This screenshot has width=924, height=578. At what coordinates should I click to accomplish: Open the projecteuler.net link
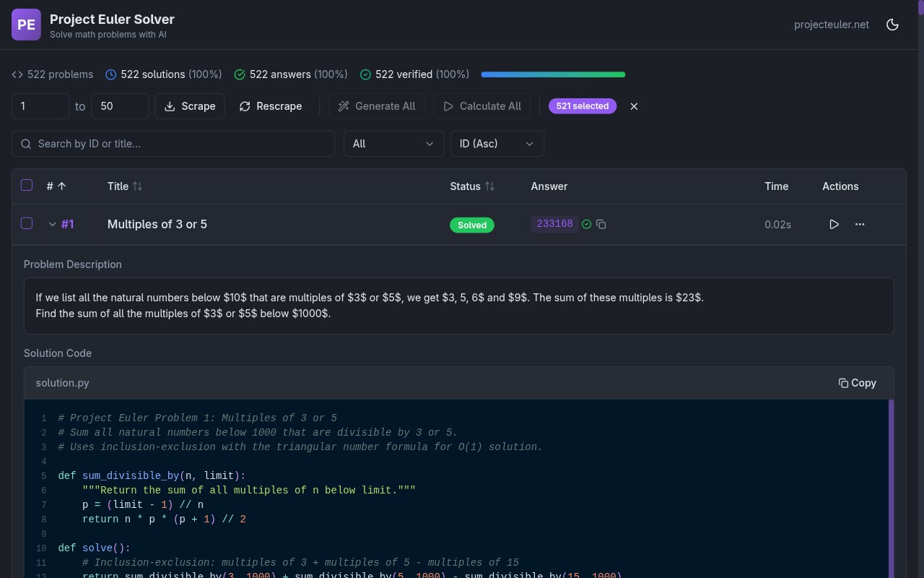pos(832,25)
